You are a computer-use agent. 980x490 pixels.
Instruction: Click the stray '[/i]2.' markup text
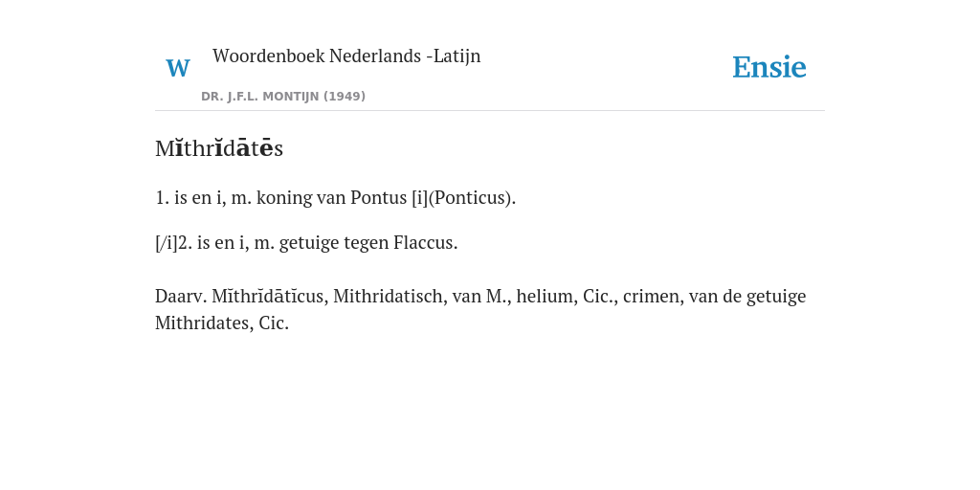click(174, 242)
